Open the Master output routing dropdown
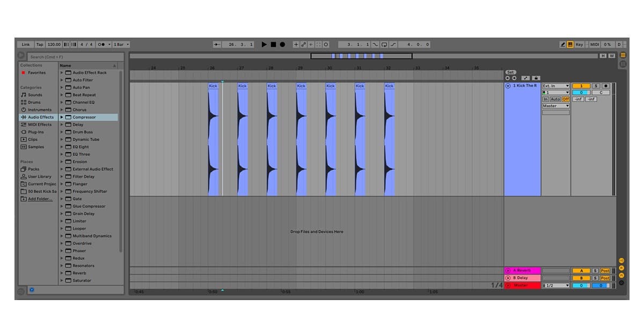This screenshot has width=644, height=336. point(555,106)
